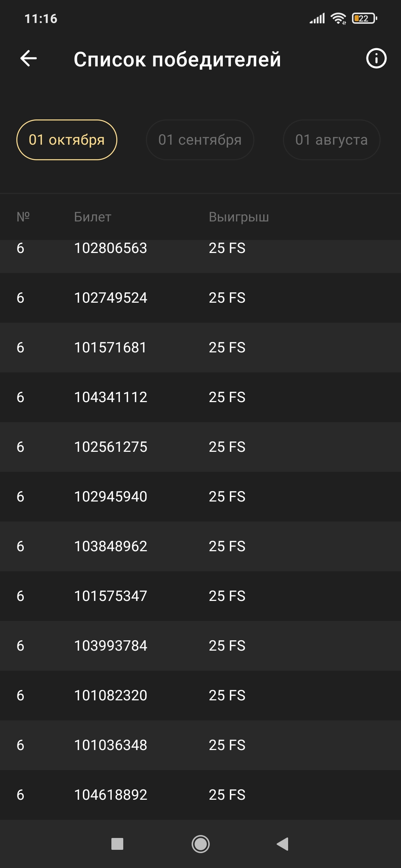Select ticket 103848962 row
401x868 pixels.
click(200, 546)
